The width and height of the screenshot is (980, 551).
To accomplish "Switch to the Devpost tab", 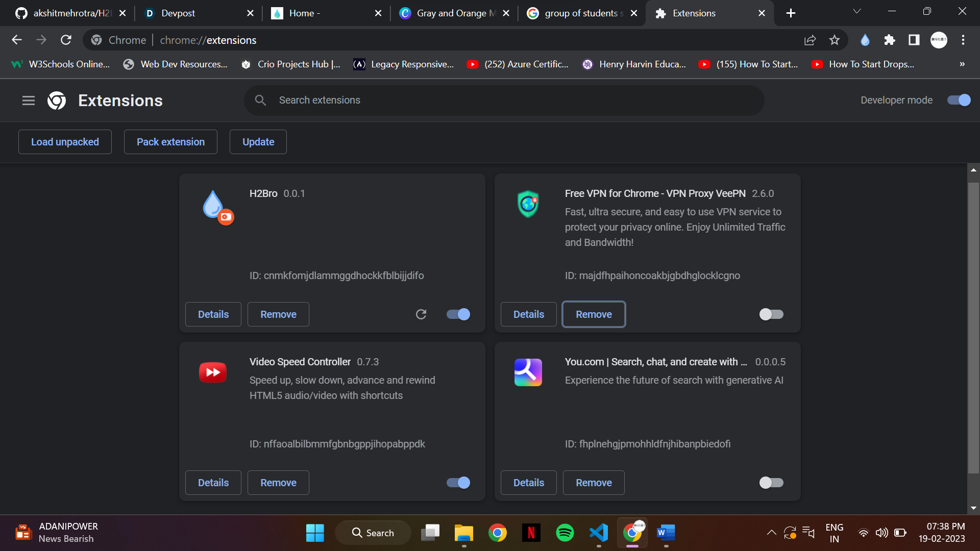I will point(194,13).
